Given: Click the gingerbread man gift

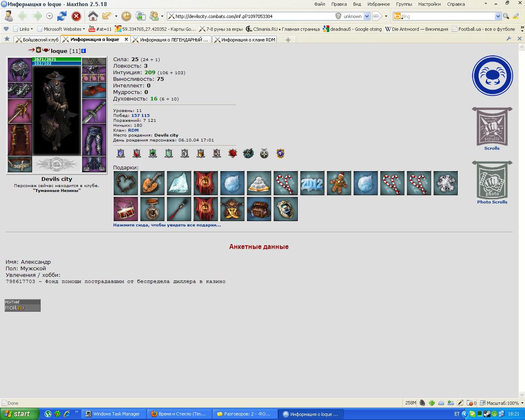Looking at the screenshot, I should 339,183.
